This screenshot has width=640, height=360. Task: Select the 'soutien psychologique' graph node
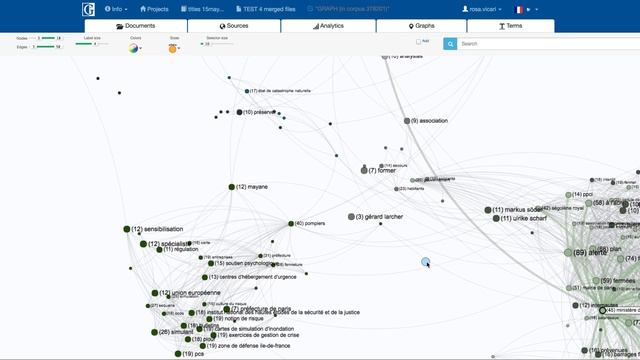coord(211,264)
